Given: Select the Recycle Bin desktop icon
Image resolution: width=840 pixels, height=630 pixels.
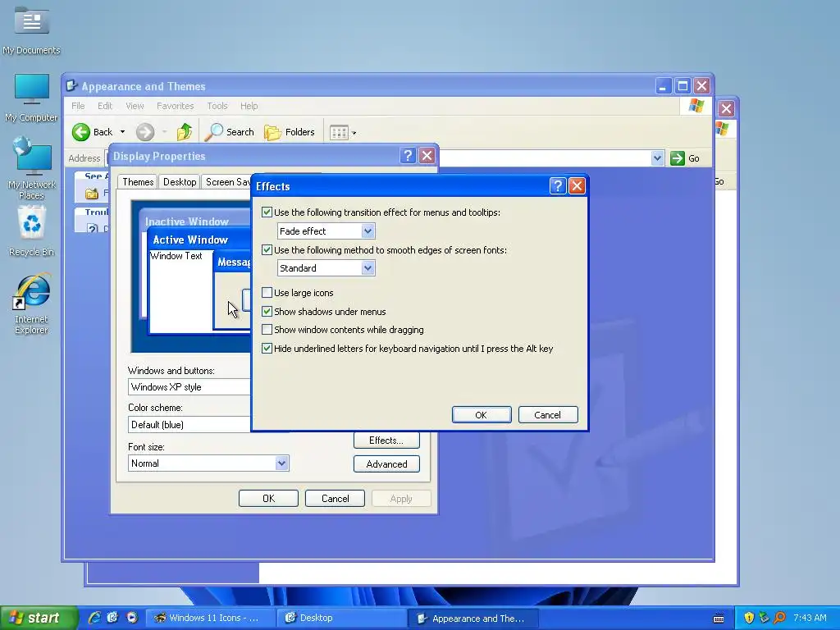Looking at the screenshot, I should 31,232.
